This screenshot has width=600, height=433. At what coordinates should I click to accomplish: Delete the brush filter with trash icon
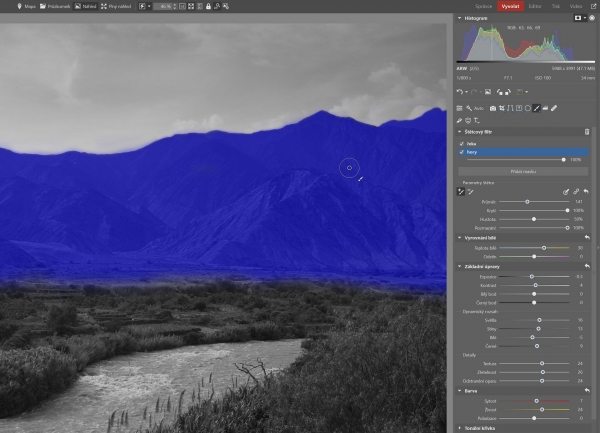tap(587, 132)
